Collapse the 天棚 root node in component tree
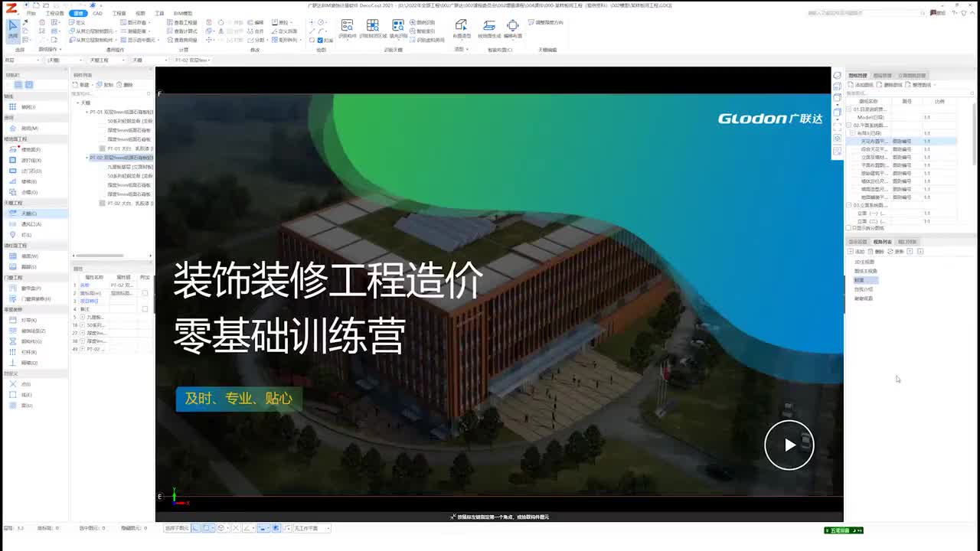 pos(77,103)
